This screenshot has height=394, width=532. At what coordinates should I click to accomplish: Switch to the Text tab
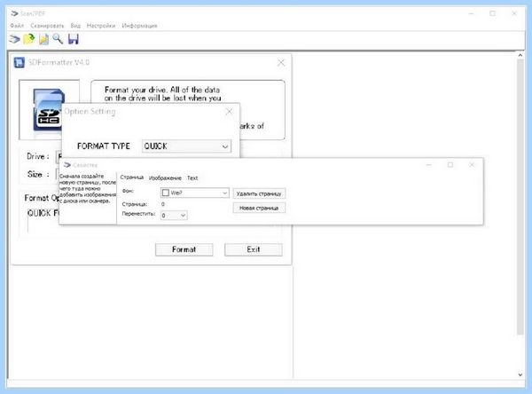pos(192,178)
